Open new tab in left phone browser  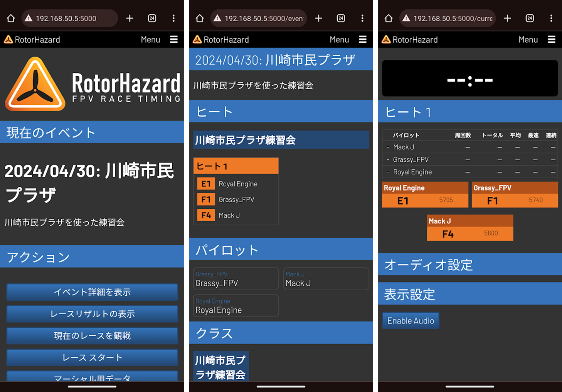[x=130, y=18]
